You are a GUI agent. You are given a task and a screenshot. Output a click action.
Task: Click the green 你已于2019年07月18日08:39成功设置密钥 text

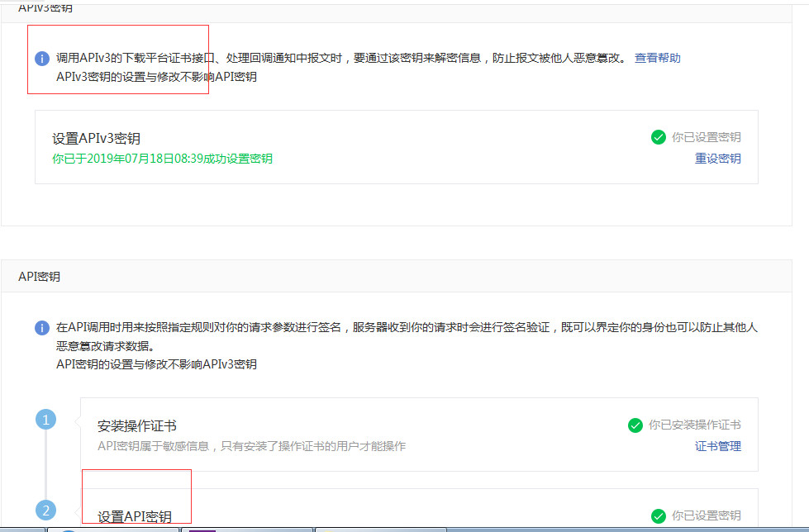tap(162, 159)
